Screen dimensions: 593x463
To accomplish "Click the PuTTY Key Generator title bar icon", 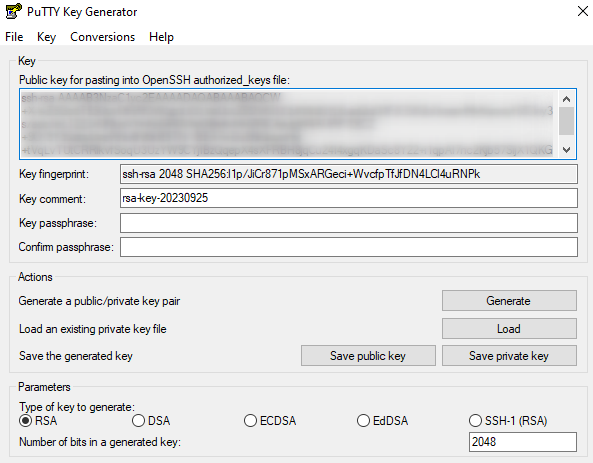I will tap(14, 11).
